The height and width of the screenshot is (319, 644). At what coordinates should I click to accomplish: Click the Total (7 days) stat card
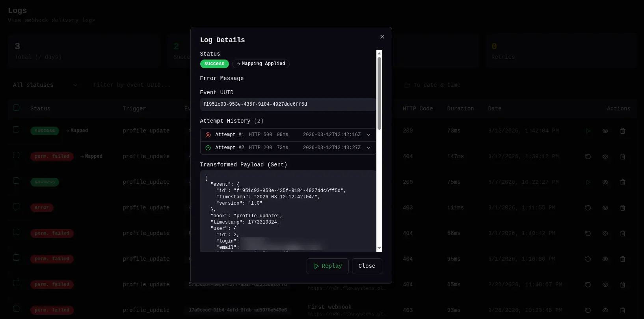pos(84,51)
